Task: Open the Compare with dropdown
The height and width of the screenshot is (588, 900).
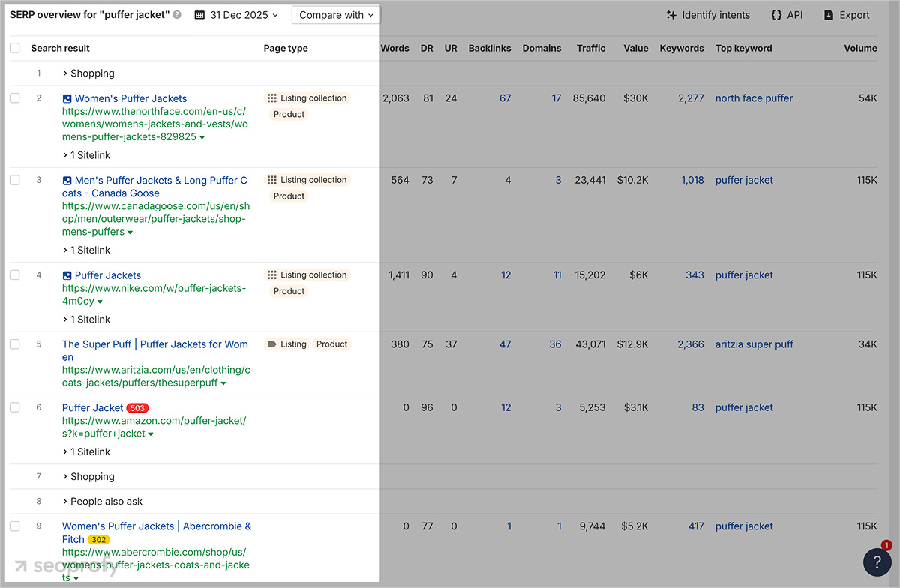Action: click(335, 14)
